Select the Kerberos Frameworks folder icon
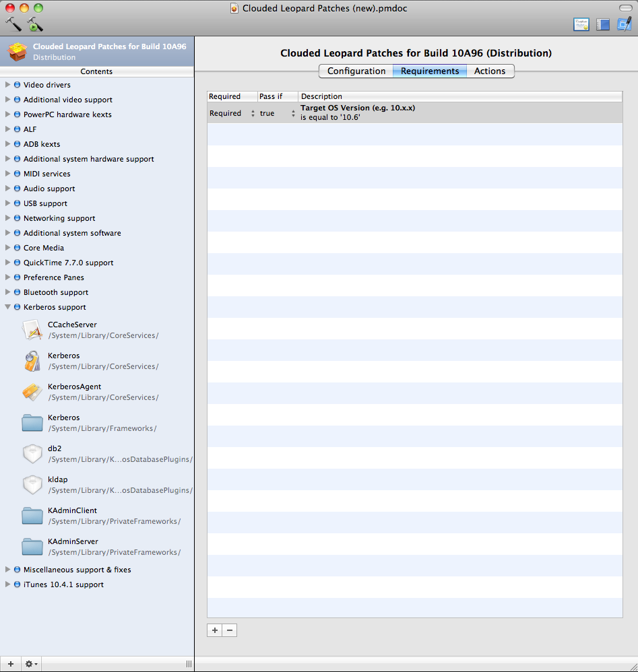This screenshot has height=672, width=638. click(32, 423)
